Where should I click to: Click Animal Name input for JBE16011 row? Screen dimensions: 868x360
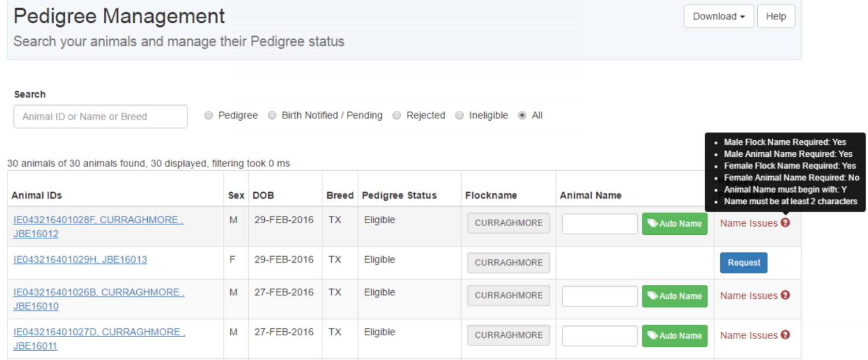coord(600,336)
